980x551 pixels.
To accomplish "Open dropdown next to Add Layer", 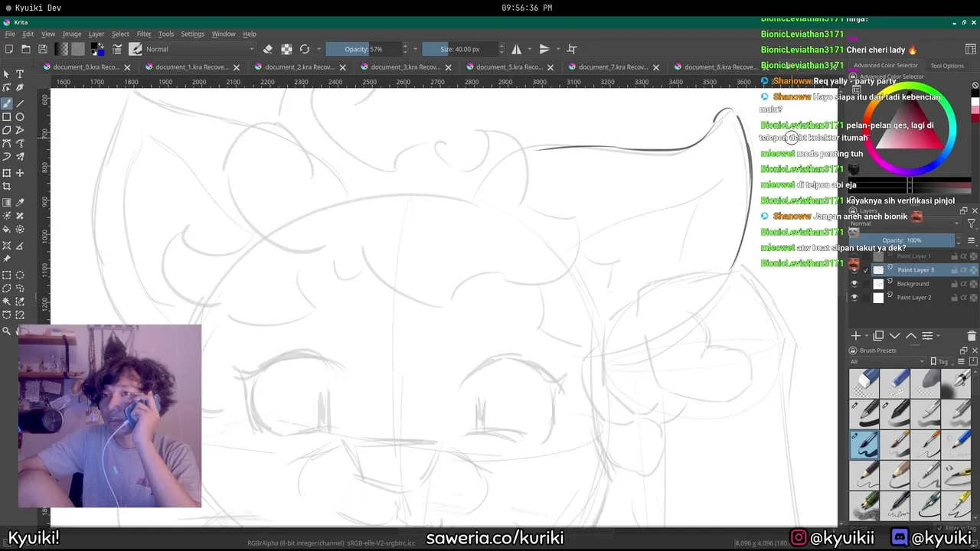I will 867,336.
